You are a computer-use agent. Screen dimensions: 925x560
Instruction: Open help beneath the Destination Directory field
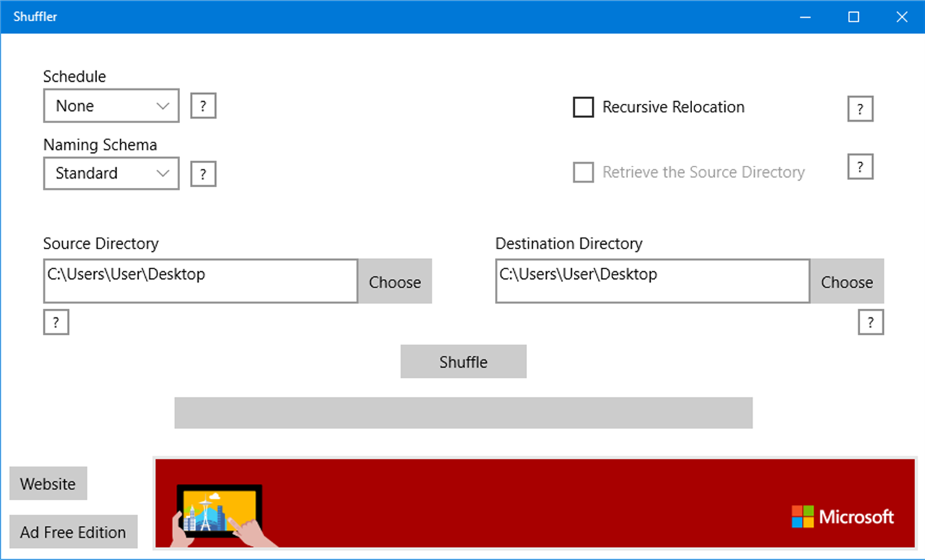[871, 322]
